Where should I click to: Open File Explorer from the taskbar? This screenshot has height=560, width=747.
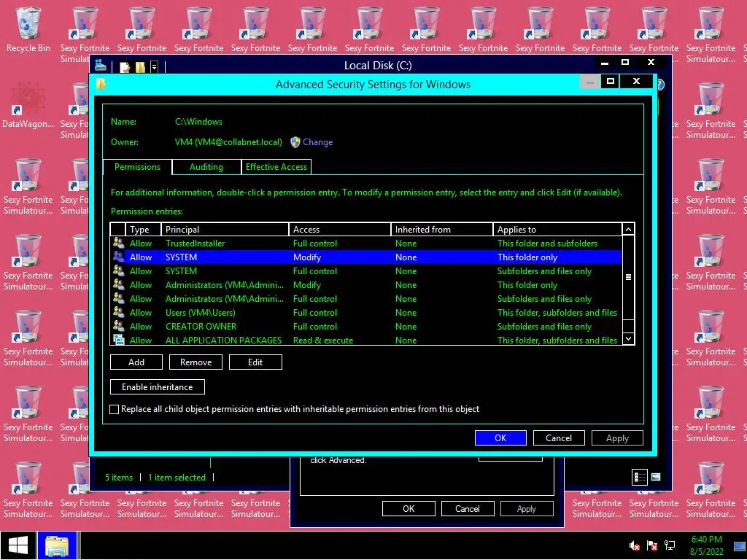[57, 545]
